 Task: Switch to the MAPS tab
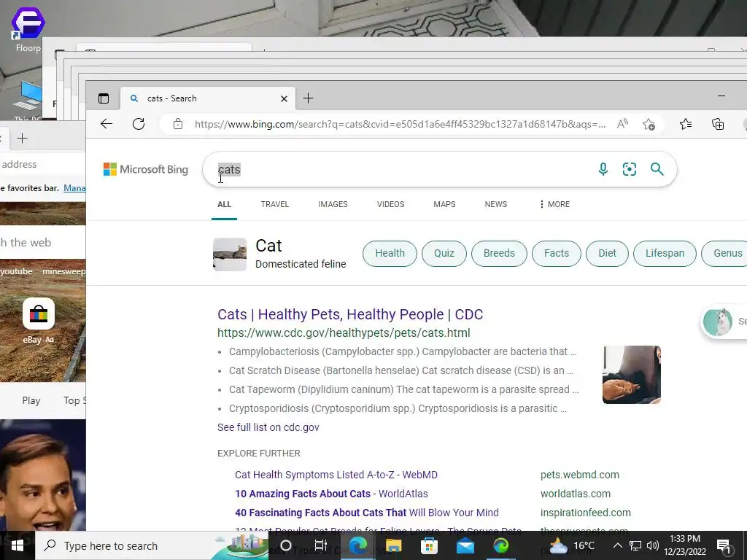pyautogui.click(x=444, y=204)
